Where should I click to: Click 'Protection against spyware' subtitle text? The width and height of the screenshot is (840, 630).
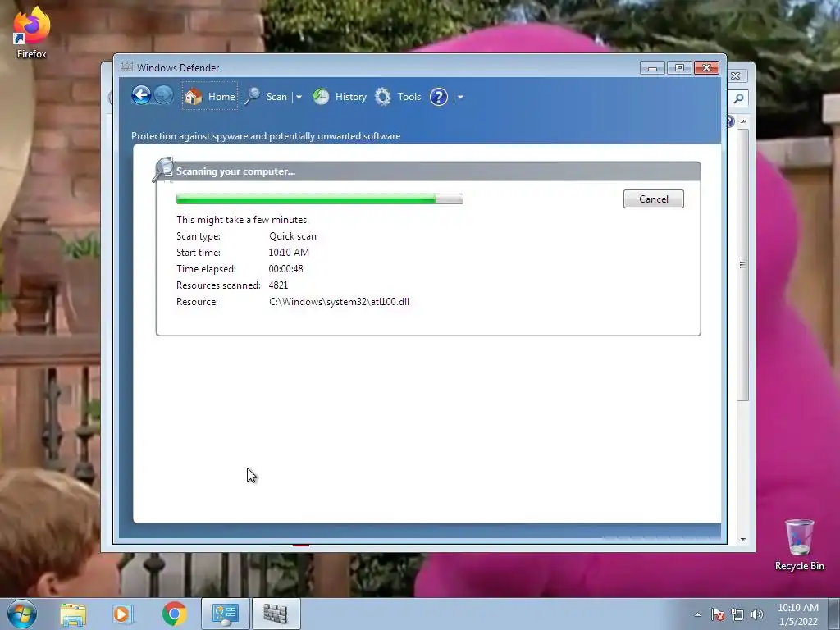[266, 136]
